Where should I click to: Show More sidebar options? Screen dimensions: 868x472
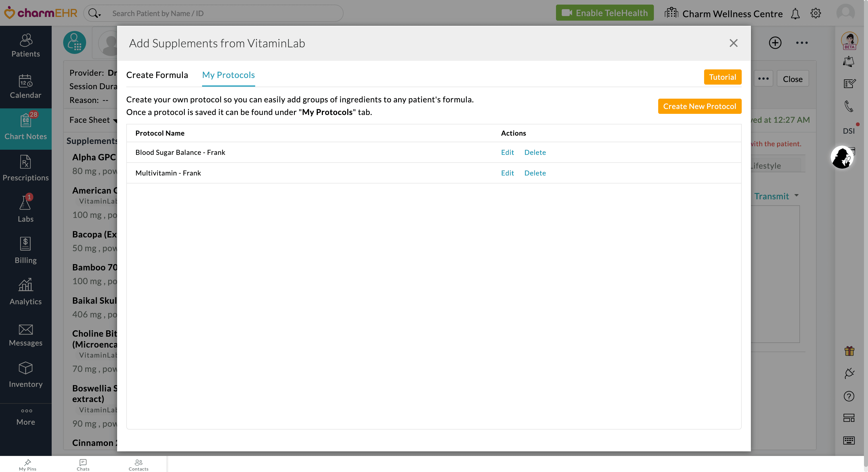click(26, 417)
